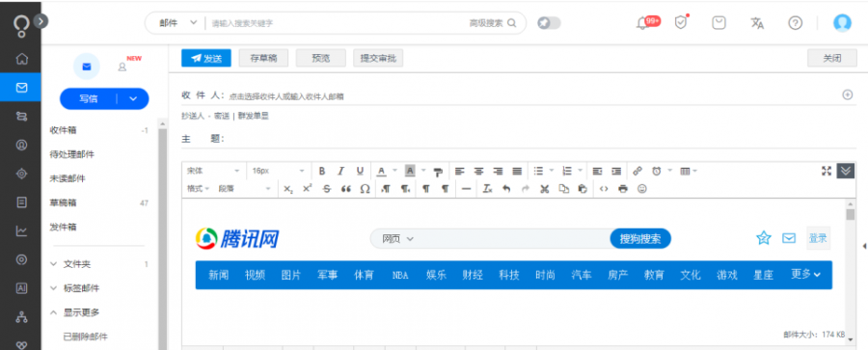Image resolution: width=868 pixels, height=350 pixels.
Task: Click the 发送 send button
Action: [206, 58]
